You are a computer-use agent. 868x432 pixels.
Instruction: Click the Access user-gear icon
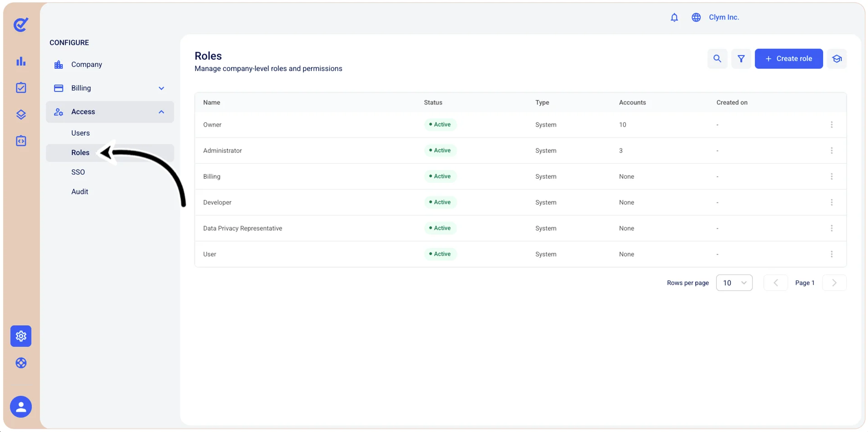coord(58,112)
